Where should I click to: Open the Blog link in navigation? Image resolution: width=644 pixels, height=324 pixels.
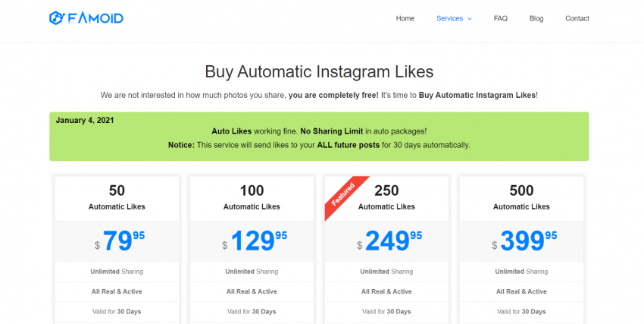[536, 18]
